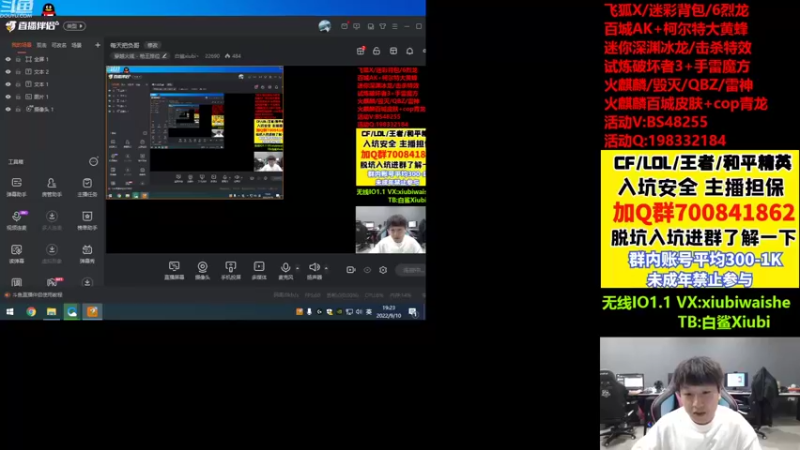Hide the 文本 2 source via eye
The height and width of the screenshot is (450, 800).
tap(8, 72)
